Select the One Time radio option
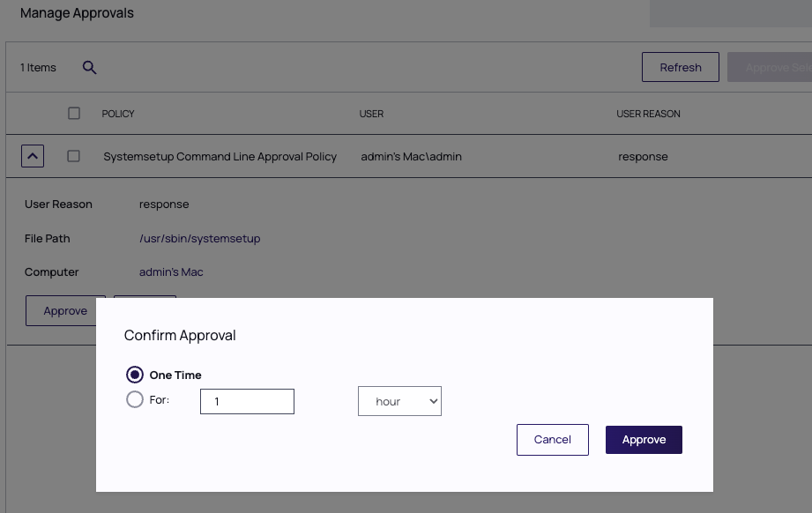 click(x=135, y=375)
